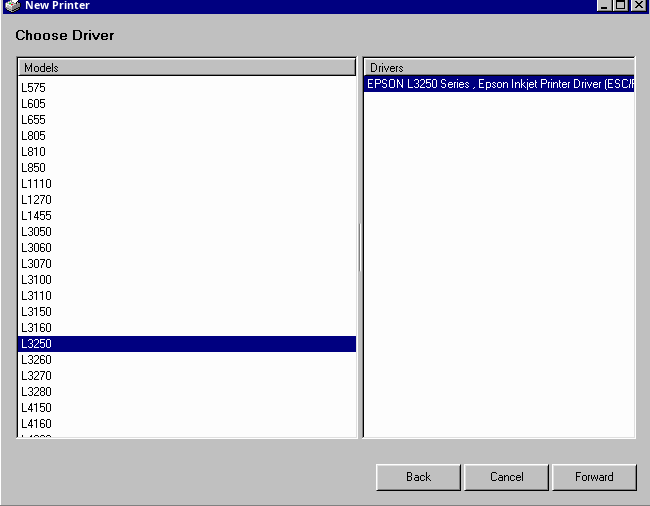
Task: Minimize the New Printer window
Action: tap(604, 5)
